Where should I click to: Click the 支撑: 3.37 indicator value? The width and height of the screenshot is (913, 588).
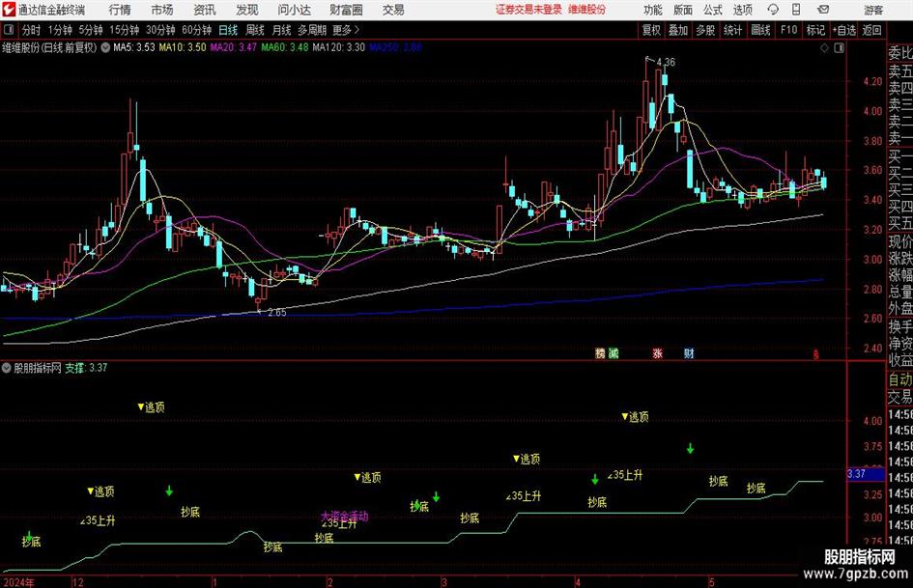86,368
